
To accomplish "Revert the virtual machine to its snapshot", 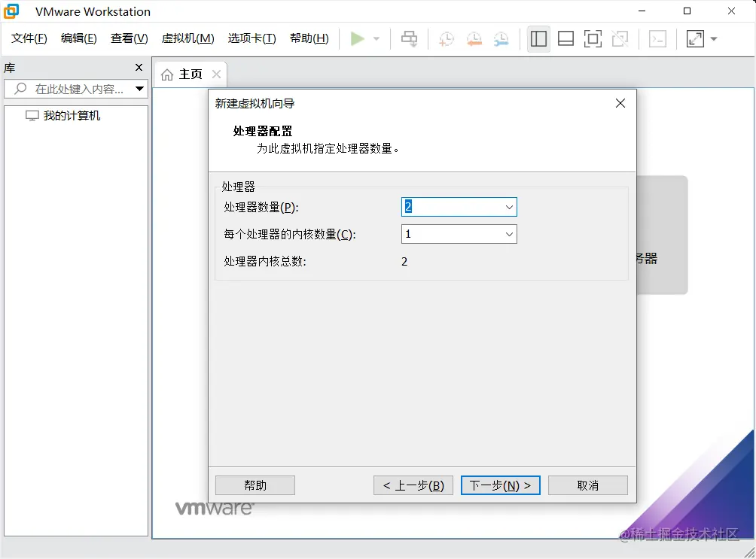I will coord(473,38).
